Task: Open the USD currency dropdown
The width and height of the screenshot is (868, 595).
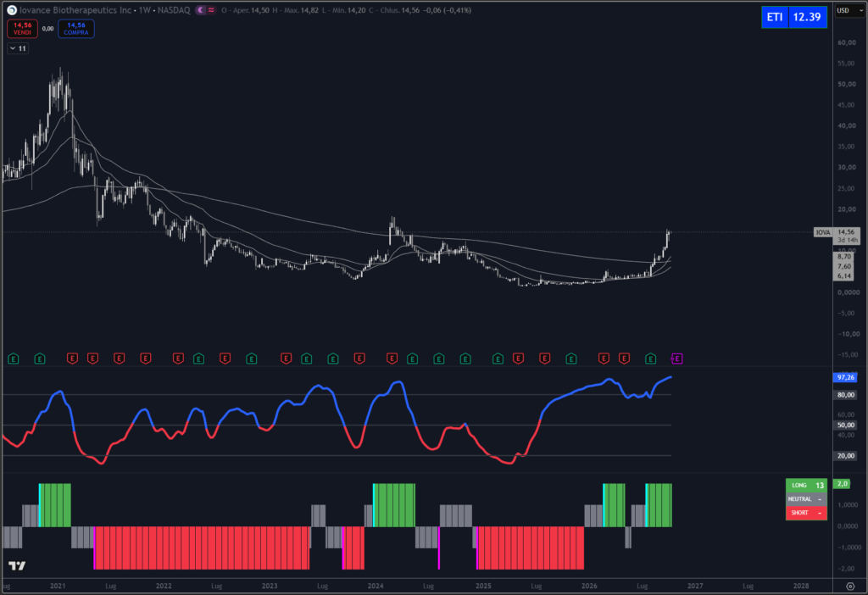Action: click(x=849, y=10)
